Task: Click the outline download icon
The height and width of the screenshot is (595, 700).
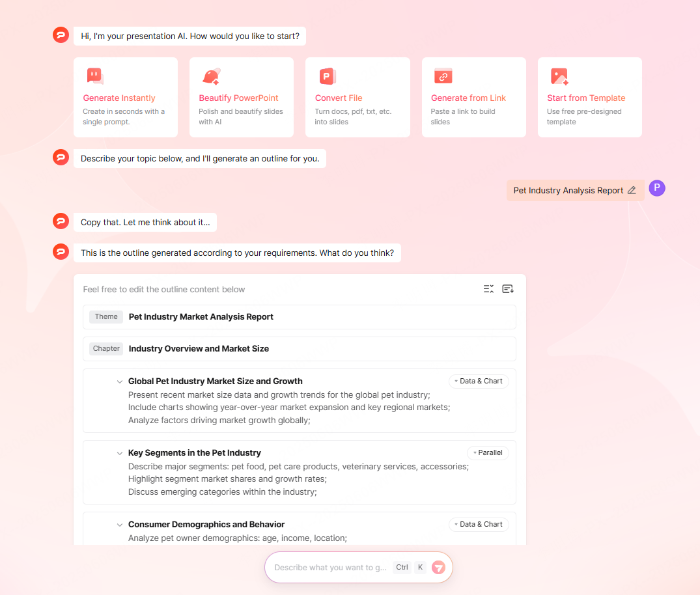Action: [x=508, y=289]
